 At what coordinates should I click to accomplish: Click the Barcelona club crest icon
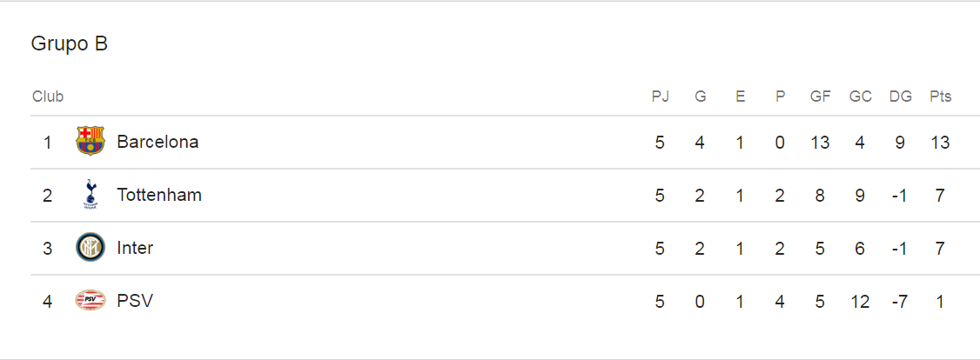click(x=90, y=141)
